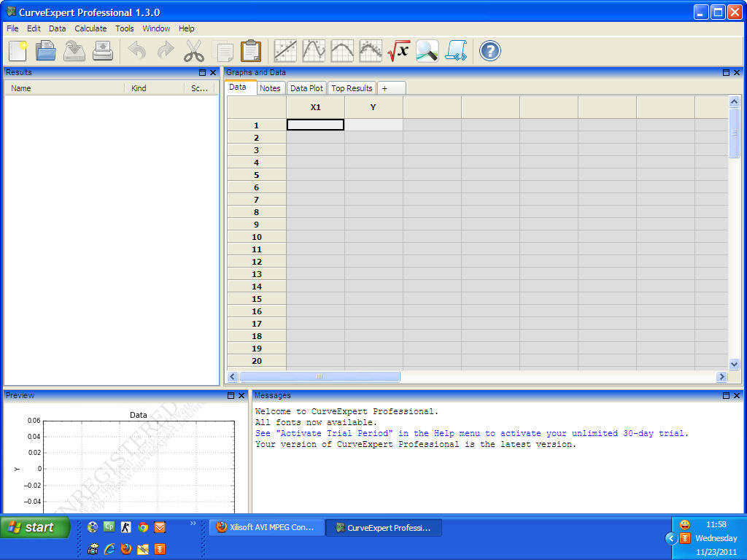Close the Results panel
Image resolution: width=747 pixels, height=560 pixels.
pos(213,72)
